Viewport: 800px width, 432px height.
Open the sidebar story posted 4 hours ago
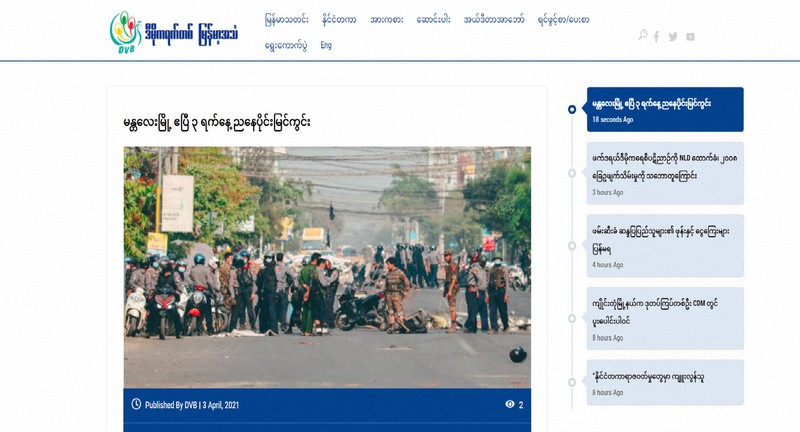click(665, 246)
